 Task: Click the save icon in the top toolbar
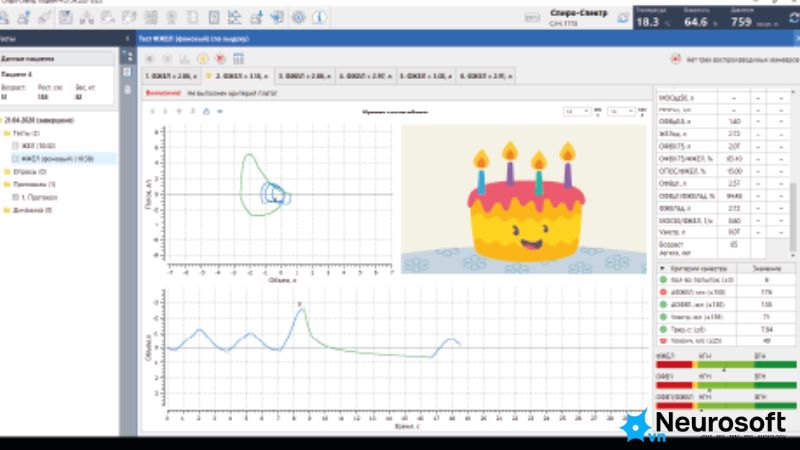coord(65,17)
